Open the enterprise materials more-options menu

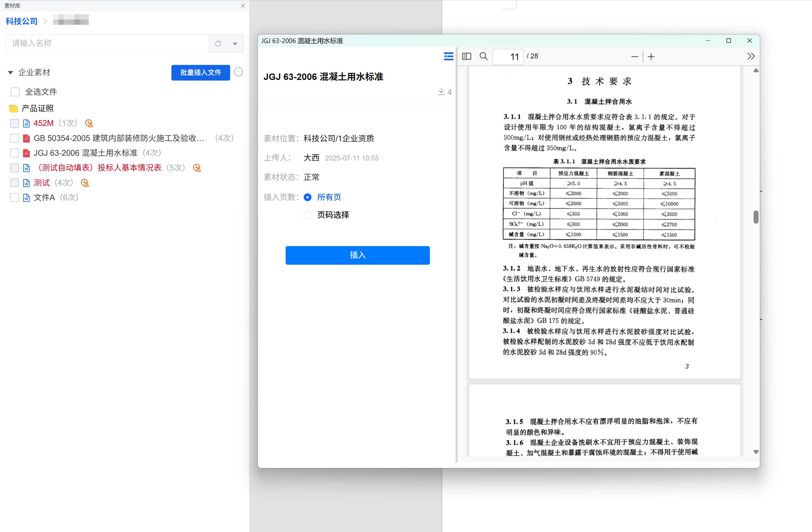coord(238,72)
